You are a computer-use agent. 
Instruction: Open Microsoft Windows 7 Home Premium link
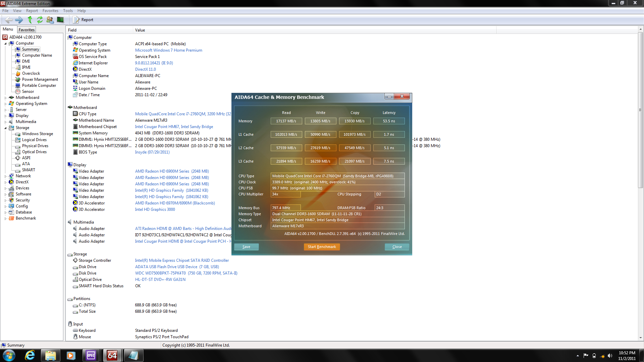[x=169, y=50]
